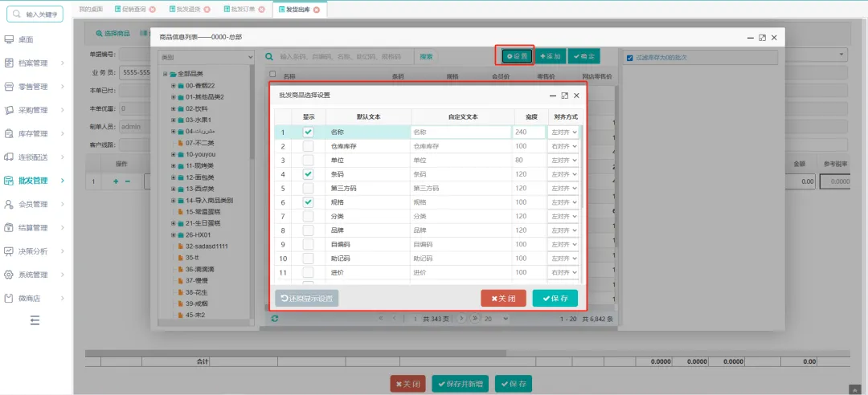Click the 库存管理 sidebar icon
This screenshot has width=868, height=395.
click(9, 133)
